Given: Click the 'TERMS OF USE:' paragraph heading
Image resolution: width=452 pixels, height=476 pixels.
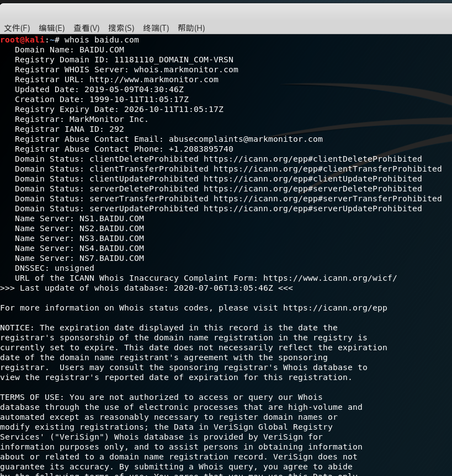Looking at the screenshot, I should click(x=32, y=397).
